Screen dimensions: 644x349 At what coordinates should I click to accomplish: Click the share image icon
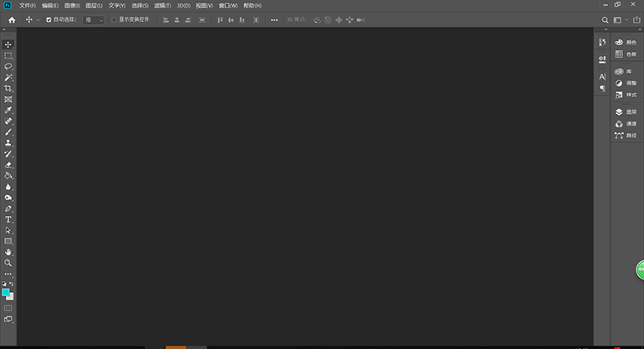pyautogui.click(x=636, y=20)
